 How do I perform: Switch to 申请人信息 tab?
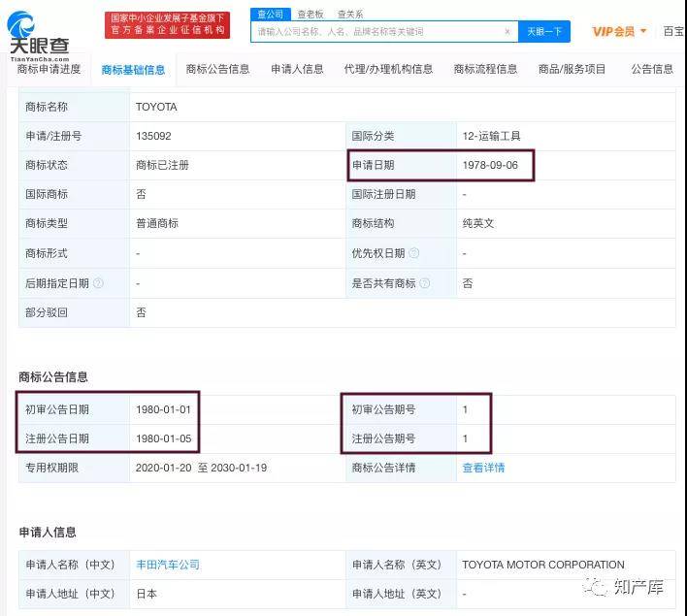pyautogui.click(x=297, y=69)
